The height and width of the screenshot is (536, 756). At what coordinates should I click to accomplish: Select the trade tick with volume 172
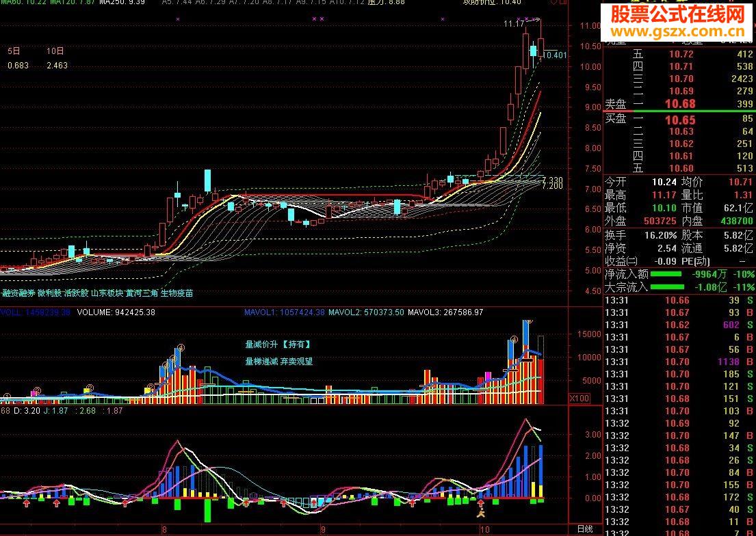click(731, 496)
